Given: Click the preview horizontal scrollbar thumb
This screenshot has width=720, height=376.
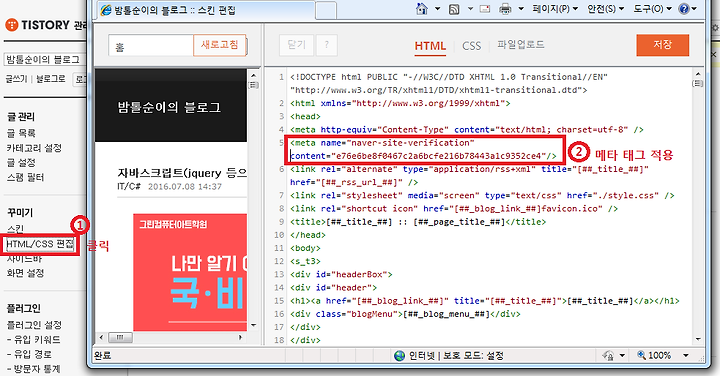Looking at the screenshot, I should (120, 337).
